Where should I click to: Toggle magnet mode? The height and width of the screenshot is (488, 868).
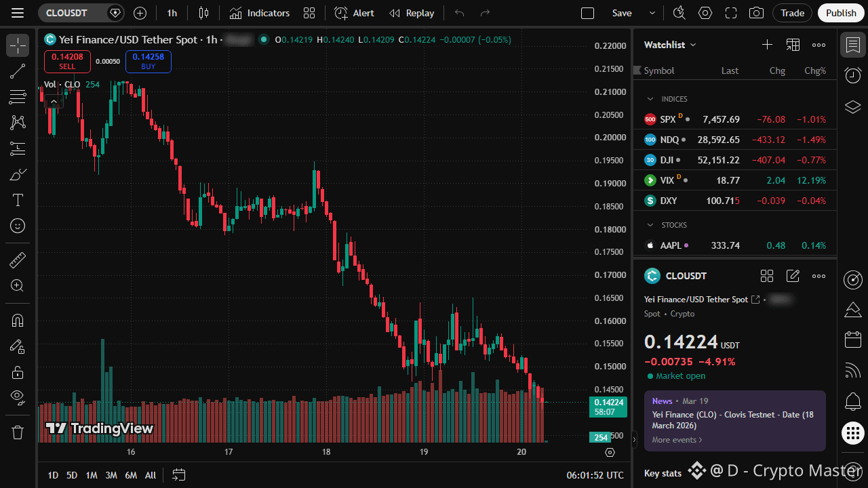tap(18, 321)
